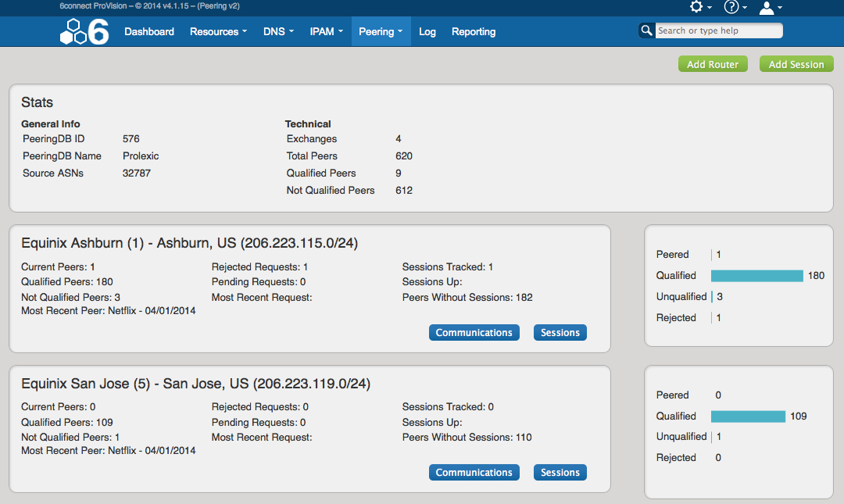This screenshot has height=504, width=844.
Task: Click the Add Router button
Action: (x=713, y=64)
